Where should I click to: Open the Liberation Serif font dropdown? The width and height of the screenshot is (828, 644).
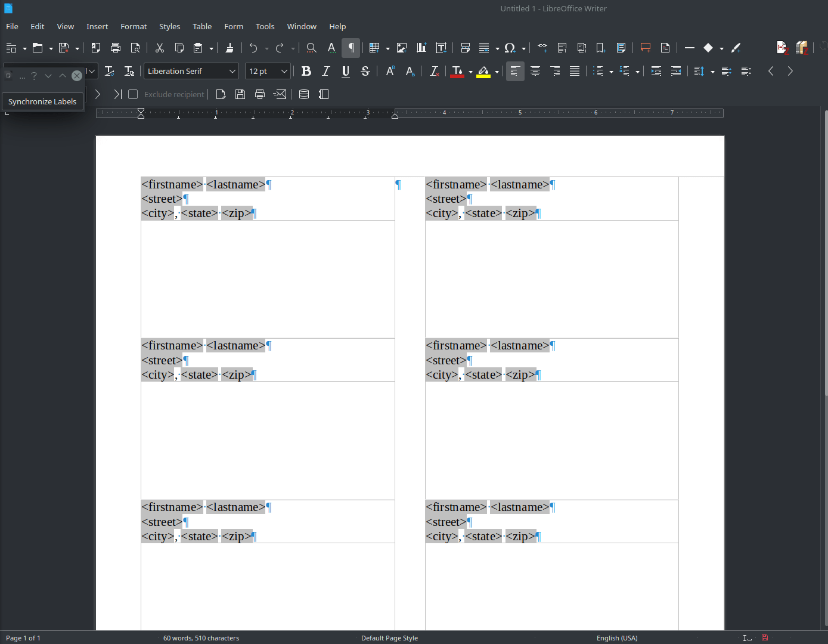point(232,71)
